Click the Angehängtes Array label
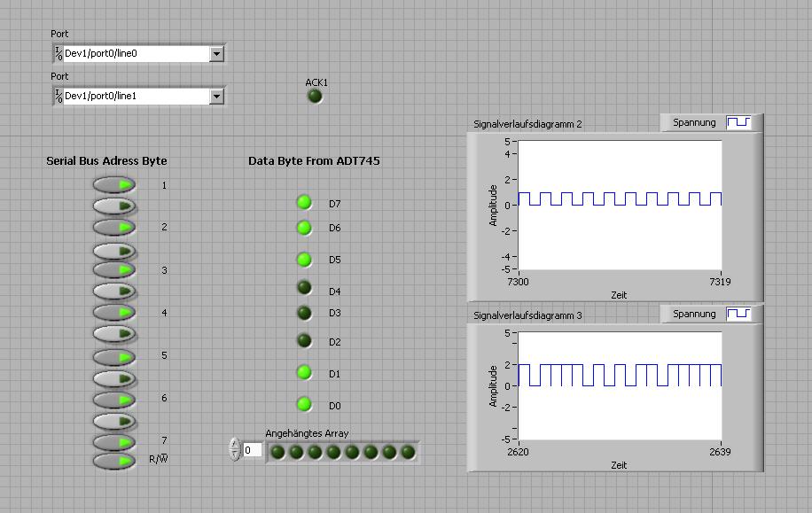 [307, 434]
